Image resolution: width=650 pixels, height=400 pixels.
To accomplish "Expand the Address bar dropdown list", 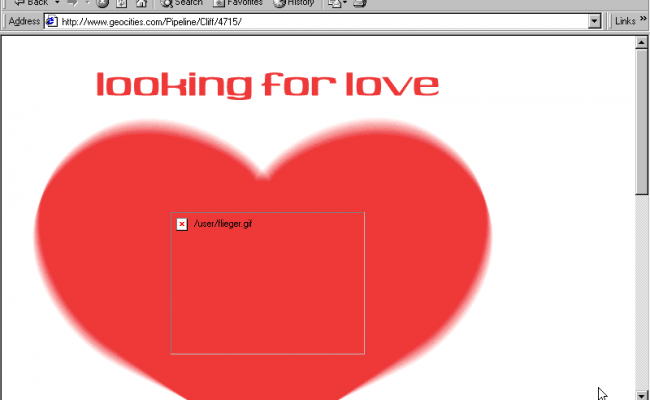I will tap(595, 21).
